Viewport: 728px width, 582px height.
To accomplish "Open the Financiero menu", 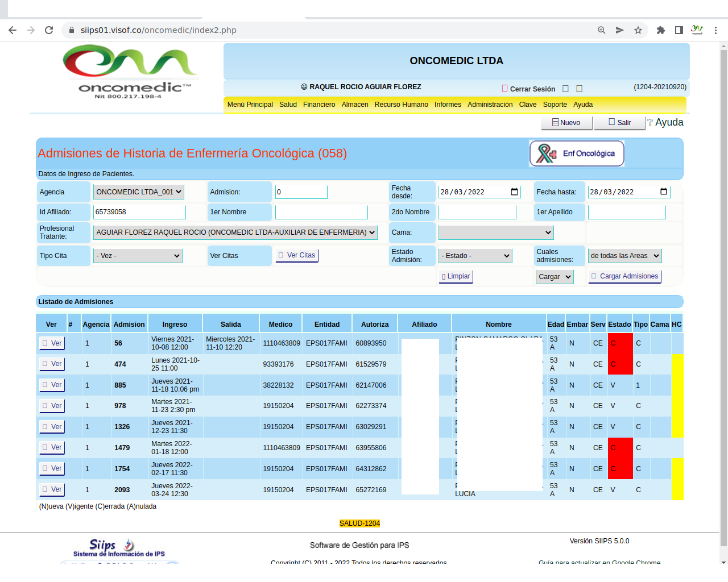I will click(319, 105).
